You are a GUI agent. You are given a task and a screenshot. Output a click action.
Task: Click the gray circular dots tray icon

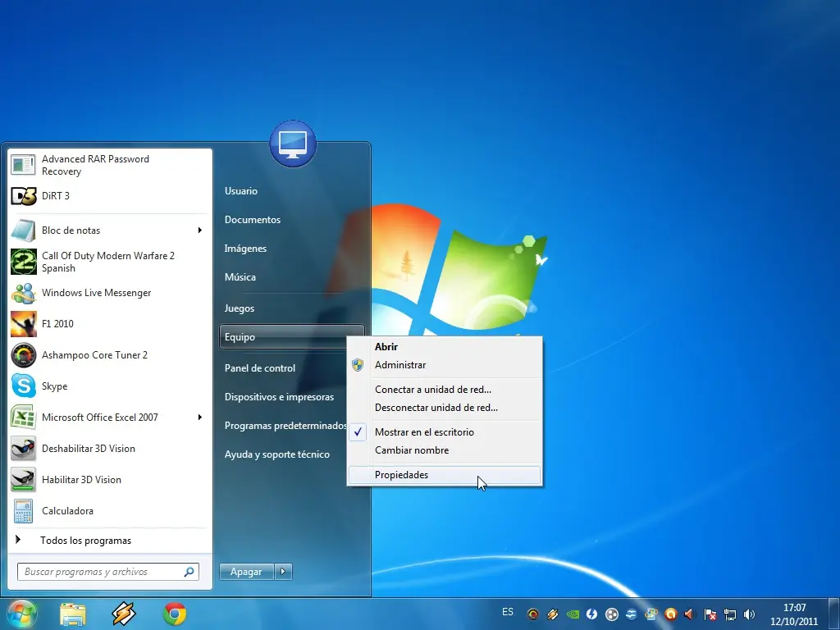point(612,614)
